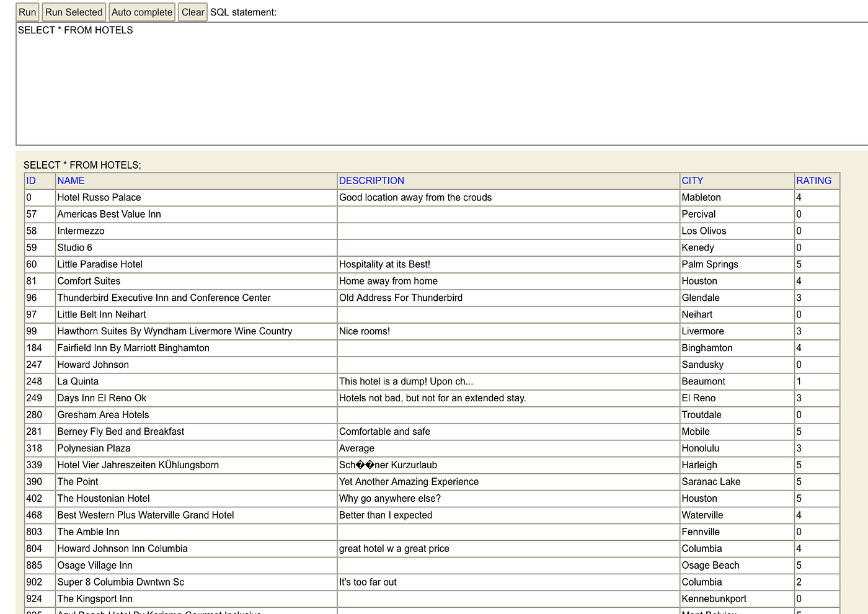The width and height of the screenshot is (868, 614).
Task: Click the Polynesian Plaza row
Action: (x=94, y=448)
